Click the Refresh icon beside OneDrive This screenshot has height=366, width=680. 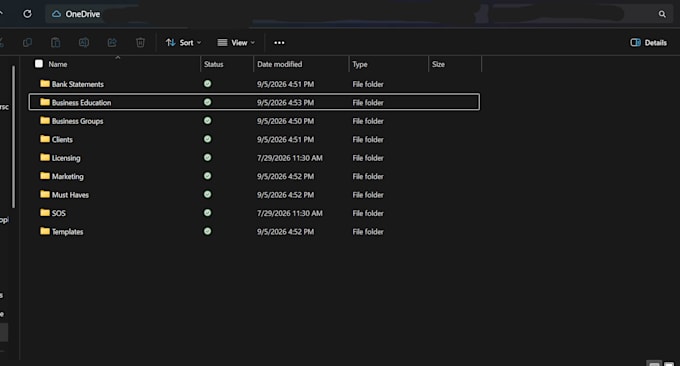pyautogui.click(x=27, y=14)
